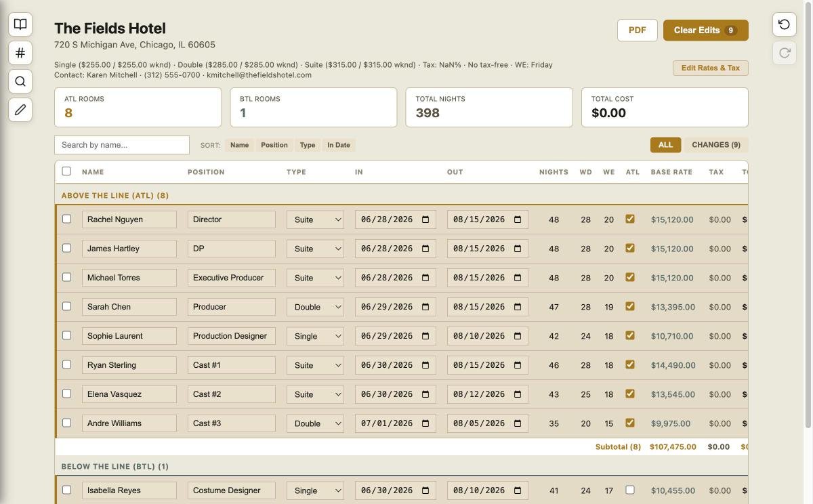Open calendar picker for Elena Vasquez's in date
This screenshot has width=813, height=504.
[425, 394]
